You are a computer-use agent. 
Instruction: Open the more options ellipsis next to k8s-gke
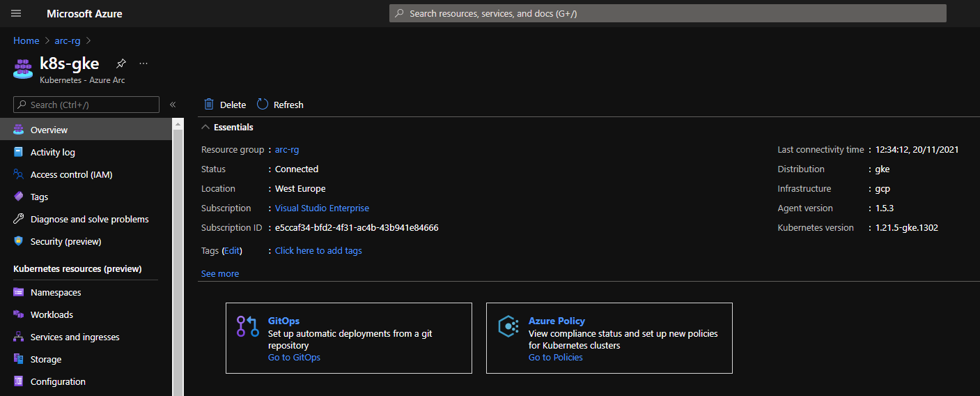click(143, 63)
